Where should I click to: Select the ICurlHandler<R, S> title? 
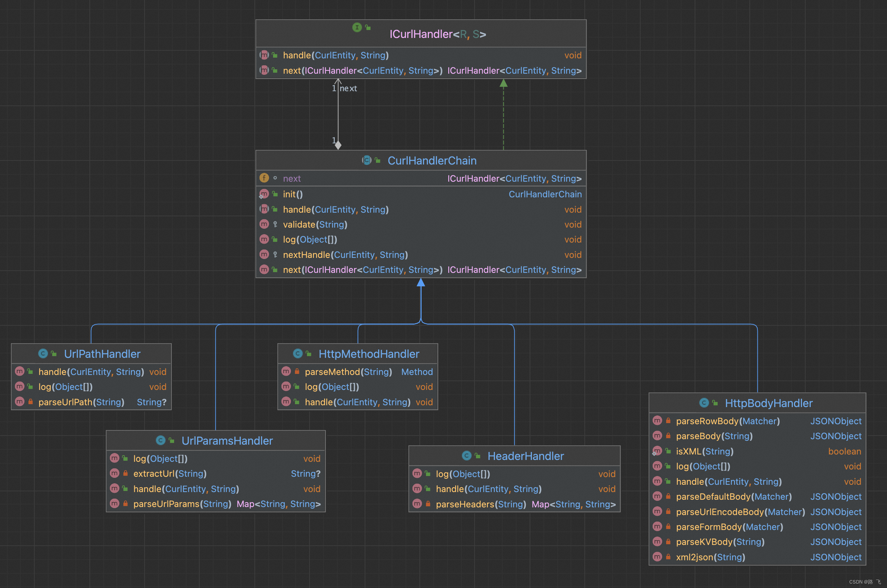pos(438,34)
